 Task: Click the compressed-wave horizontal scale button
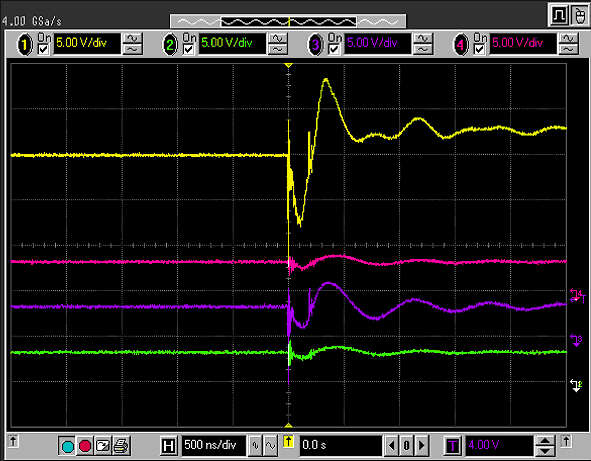click(256, 446)
